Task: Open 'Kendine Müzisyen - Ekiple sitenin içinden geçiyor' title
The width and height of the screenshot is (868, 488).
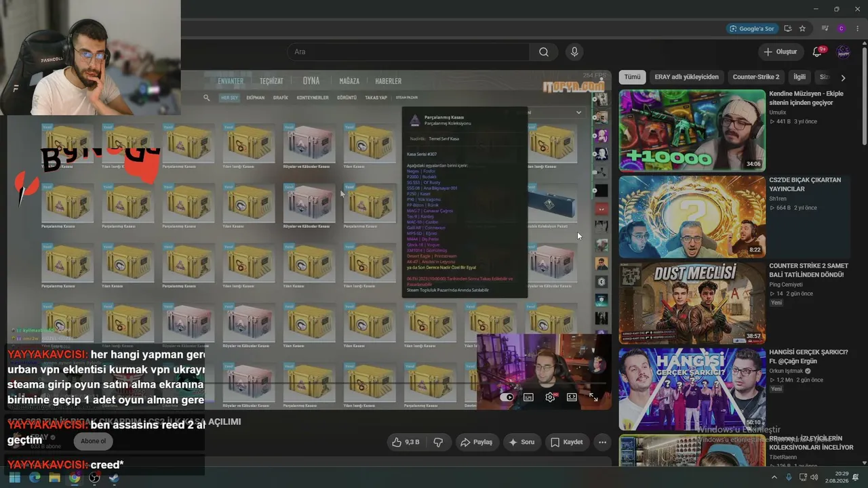Action: [806, 98]
